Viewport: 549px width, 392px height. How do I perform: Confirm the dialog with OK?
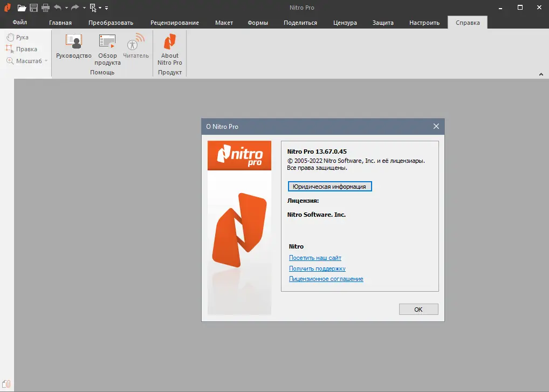coord(418,310)
